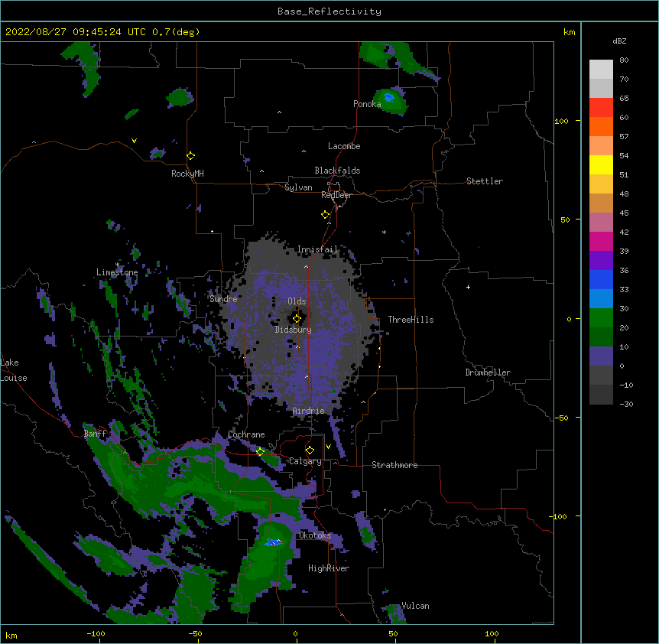Click the Vulcan label
This screenshot has width=659, height=644.
[x=415, y=606]
